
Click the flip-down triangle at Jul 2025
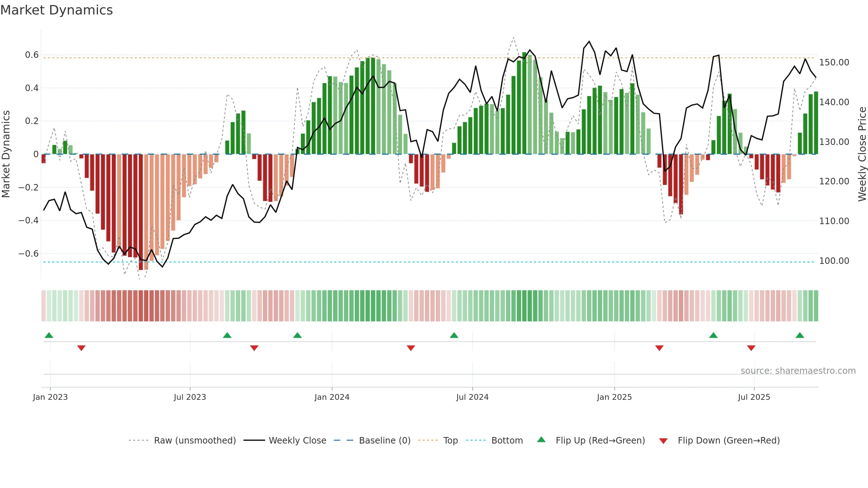click(751, 348)
